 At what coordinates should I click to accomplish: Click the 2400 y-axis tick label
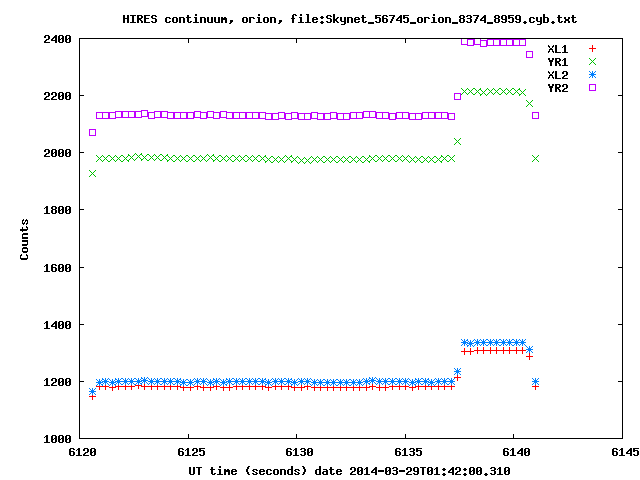click(x=58, y=39)
